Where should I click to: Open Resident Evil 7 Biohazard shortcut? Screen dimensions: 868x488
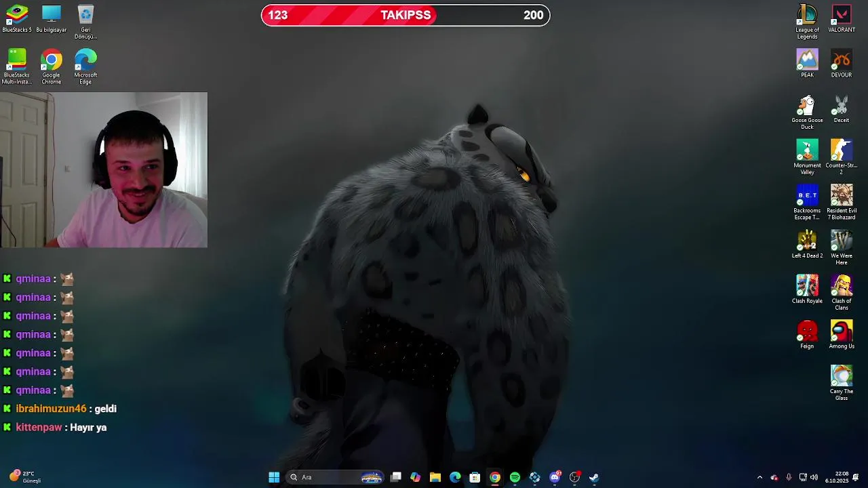[x=842, y=202]
